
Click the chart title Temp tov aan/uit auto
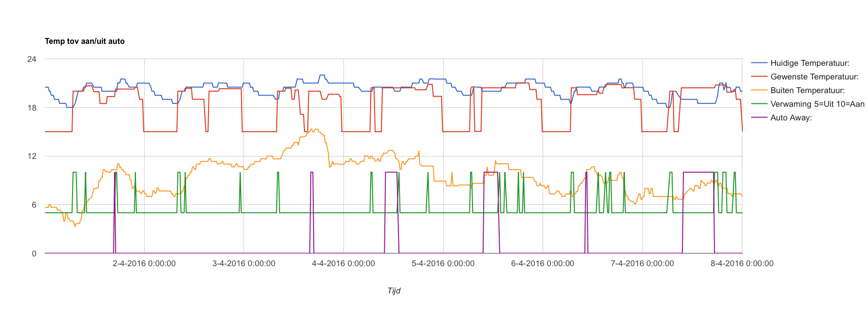[x=85, y=41]
